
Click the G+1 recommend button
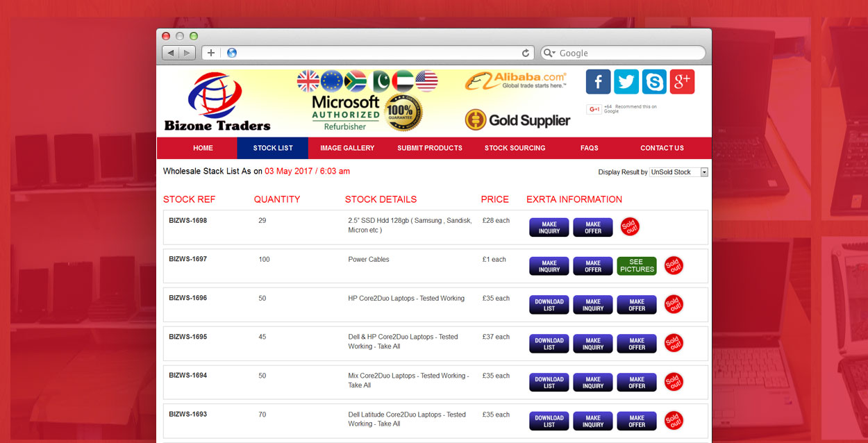[x=594, y=109]
